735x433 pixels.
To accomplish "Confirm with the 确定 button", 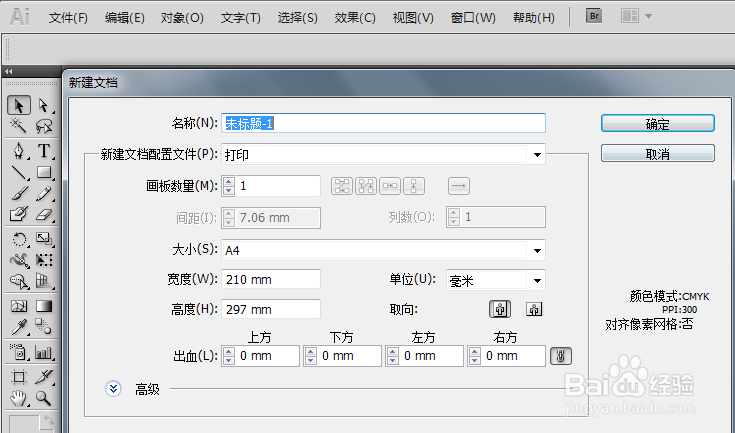I will tap(658, 123).
